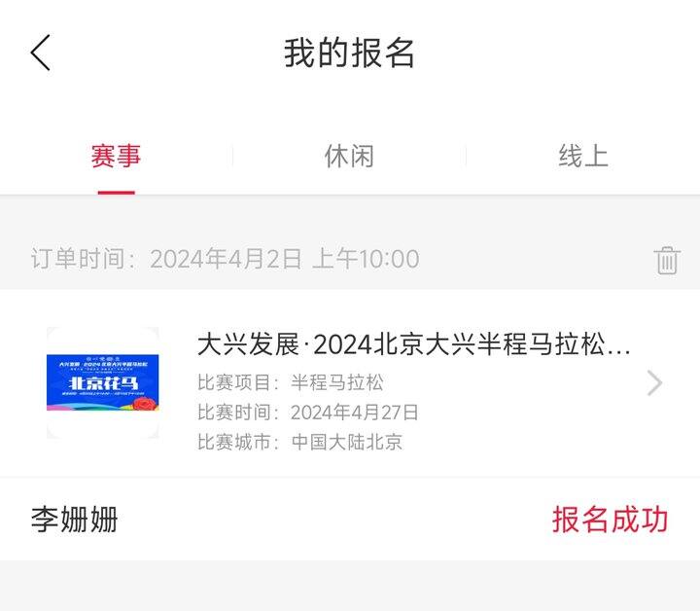Select the 赛事 tab
Image resolution: width=700 pixels, height=611 pixels.
116,157
